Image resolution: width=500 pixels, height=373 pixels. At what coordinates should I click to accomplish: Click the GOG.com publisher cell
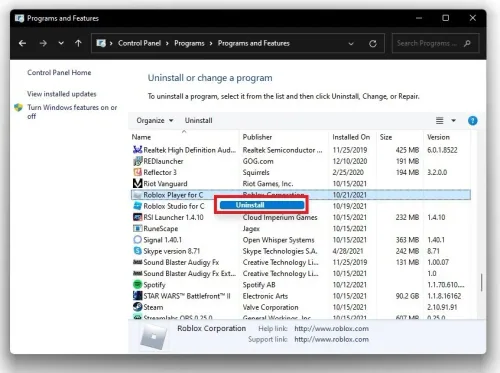258,161
